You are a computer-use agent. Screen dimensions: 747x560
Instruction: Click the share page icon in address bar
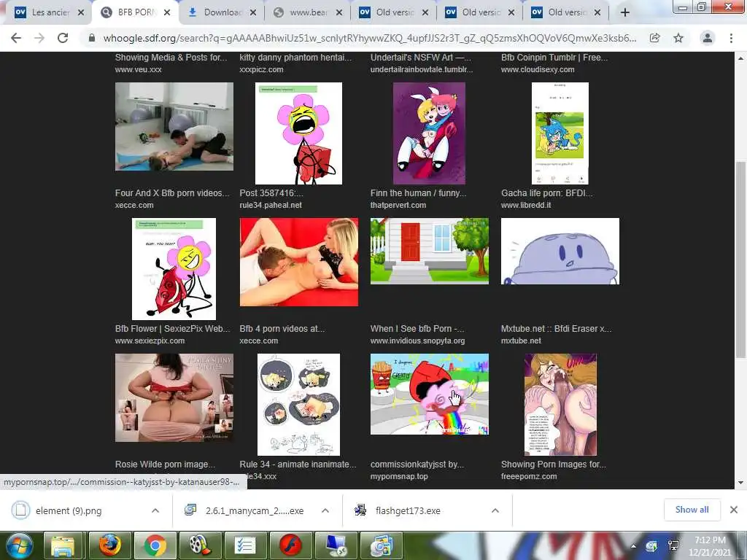tap(655, 38)
